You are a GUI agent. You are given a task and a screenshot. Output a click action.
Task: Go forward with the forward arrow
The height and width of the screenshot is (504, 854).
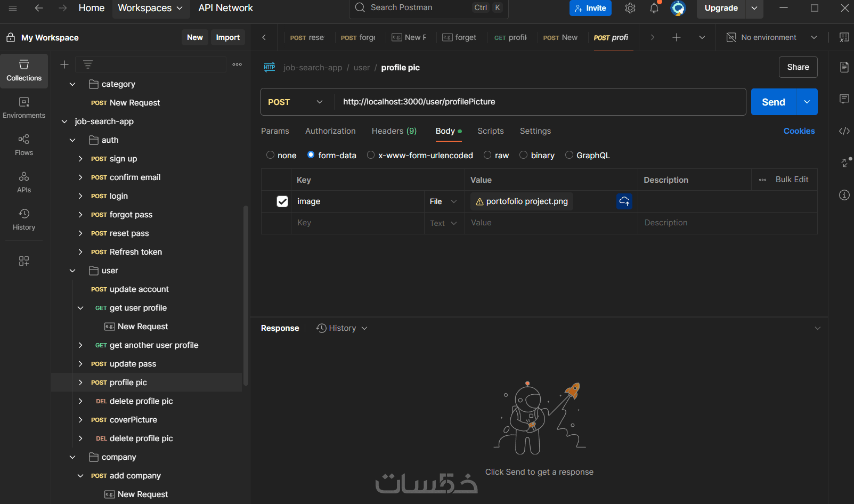coord(62,8)
